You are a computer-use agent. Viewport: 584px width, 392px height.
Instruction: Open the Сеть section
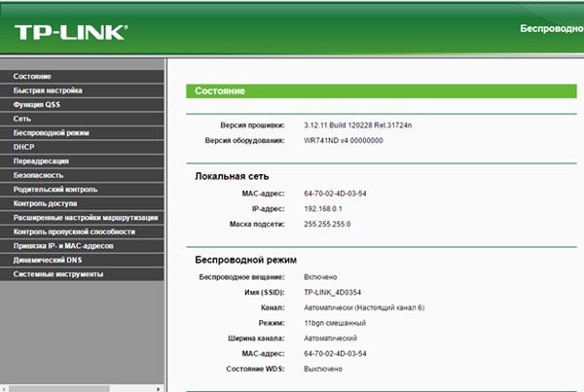click(x=82, y=119)
